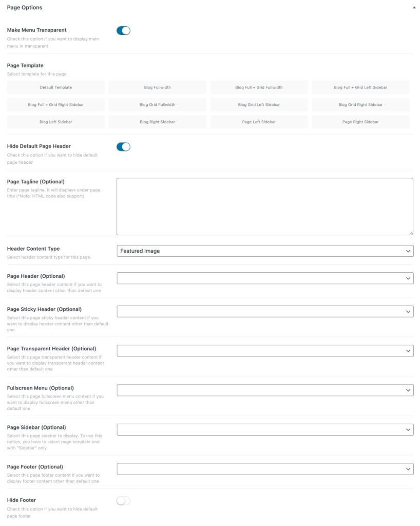Pick the Blog Grid Left Sidebar template
The width and height of the screenshot is (420, 526).
(258, 104)
